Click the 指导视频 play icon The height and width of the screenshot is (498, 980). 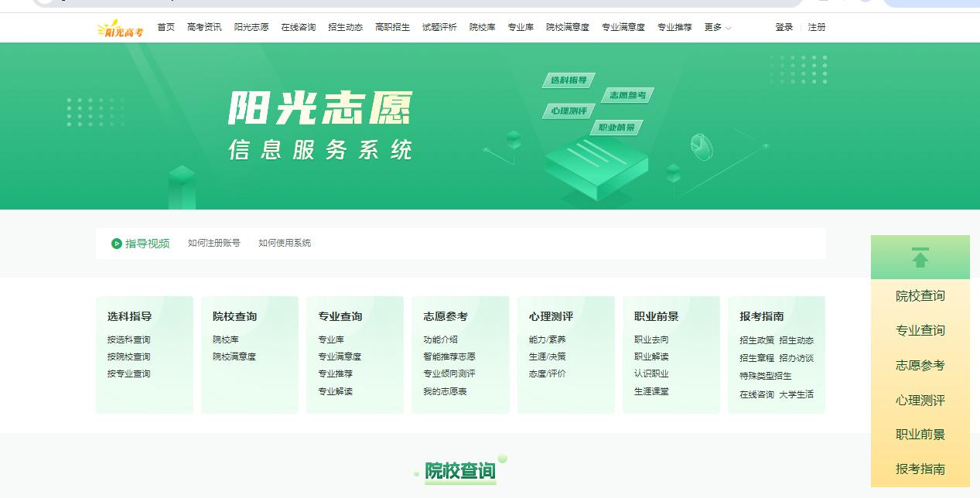(117, 243)
